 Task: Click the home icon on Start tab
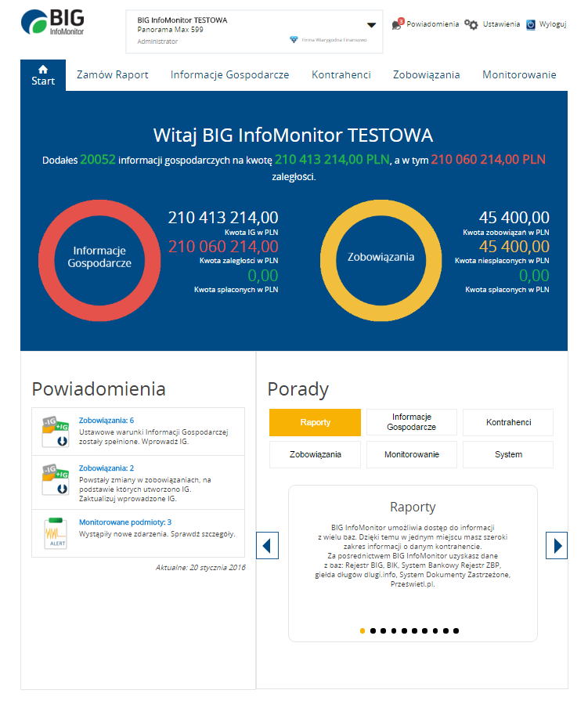(43, 69)
